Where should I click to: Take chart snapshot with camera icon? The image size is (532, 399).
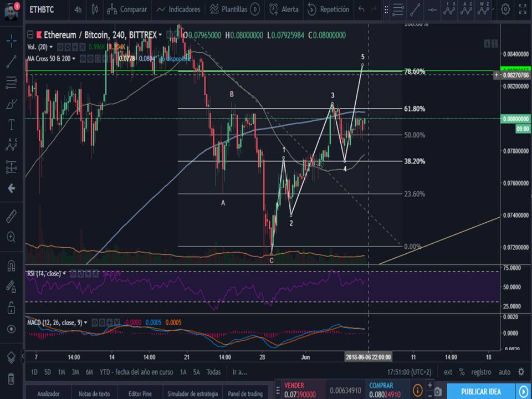(438, 392)
